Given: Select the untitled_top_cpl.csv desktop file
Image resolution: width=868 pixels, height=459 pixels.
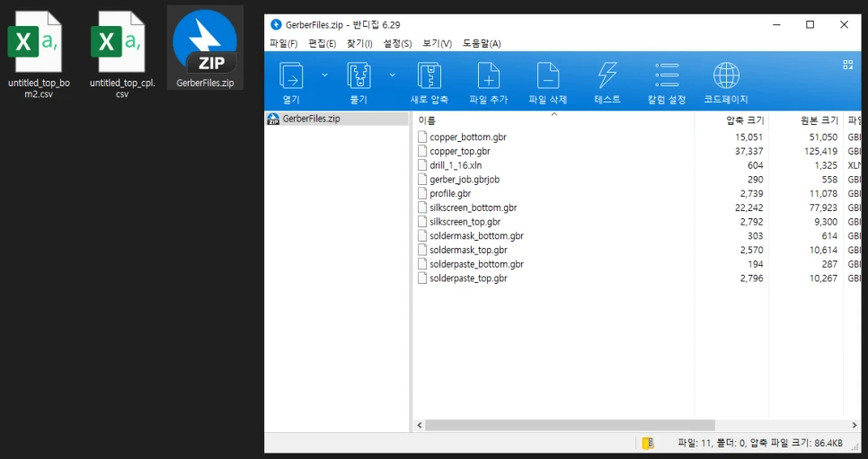Looking at the screenshot, I should 122,54.
